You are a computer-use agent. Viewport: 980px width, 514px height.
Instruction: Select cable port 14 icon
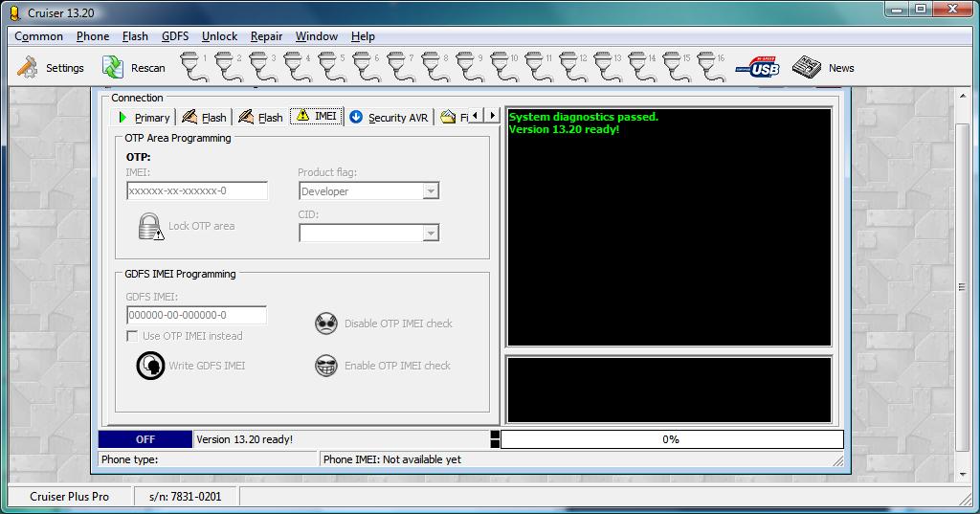coord(640,67)
